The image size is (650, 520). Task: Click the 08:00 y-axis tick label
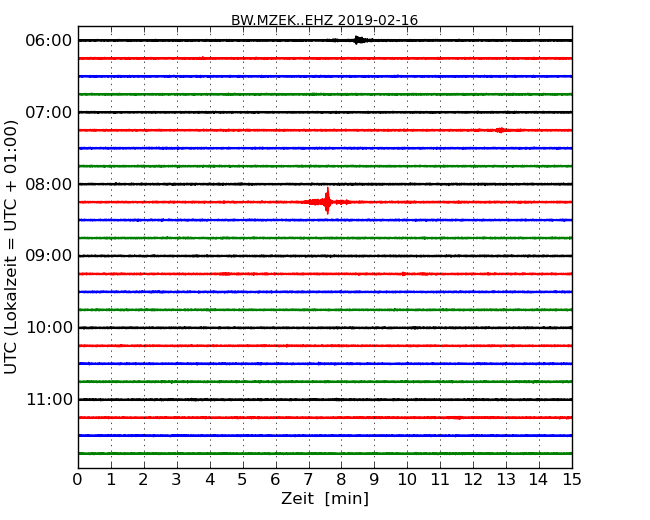tap(48, 184)
